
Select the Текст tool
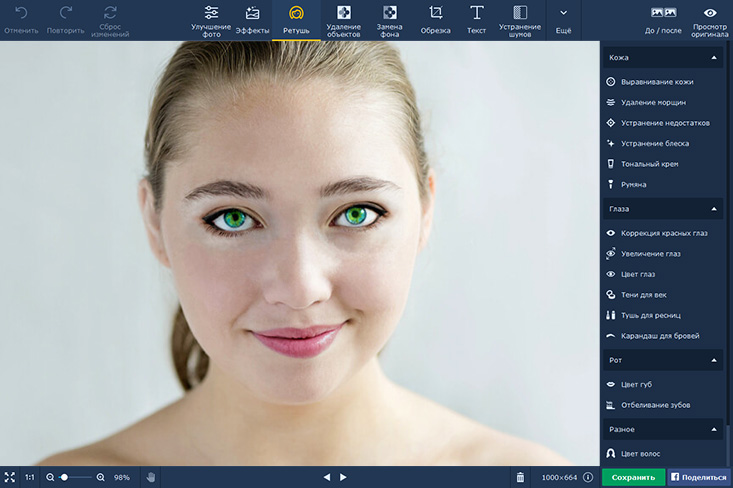tap(477, 20)
